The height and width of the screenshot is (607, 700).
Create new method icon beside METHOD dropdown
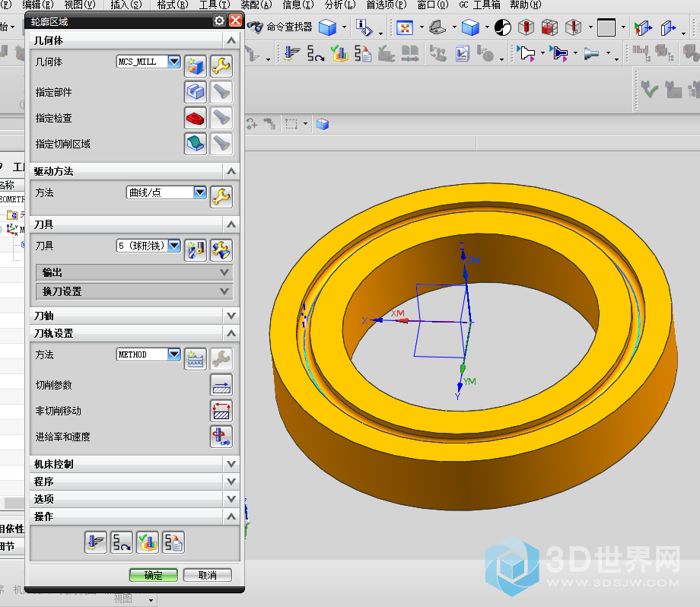tap(196, 359)
